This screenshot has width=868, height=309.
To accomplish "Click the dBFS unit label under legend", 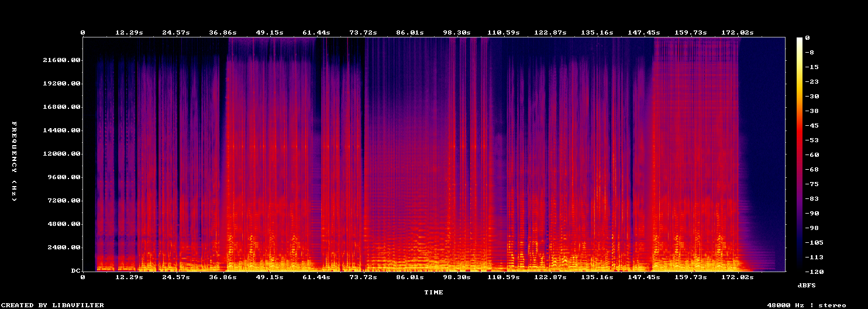I will click(807, 285).
